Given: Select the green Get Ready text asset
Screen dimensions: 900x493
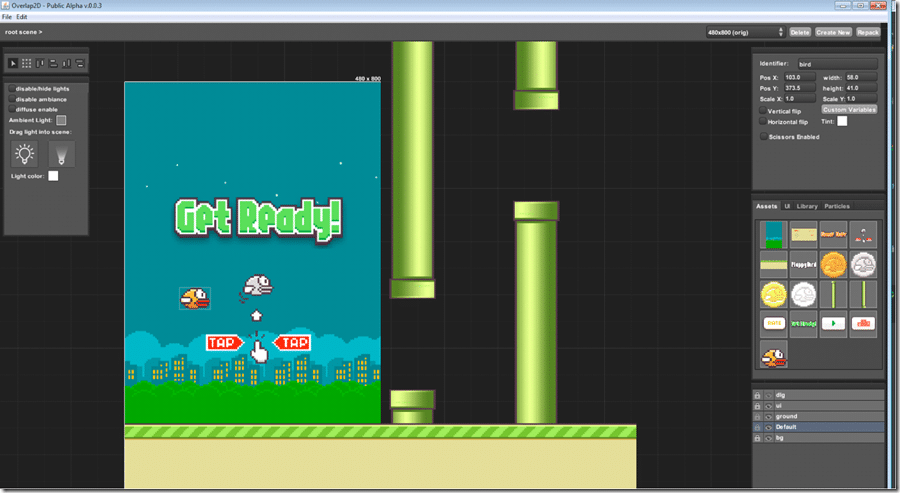Looking at the screenshot, I should click(x=803, y=324).
